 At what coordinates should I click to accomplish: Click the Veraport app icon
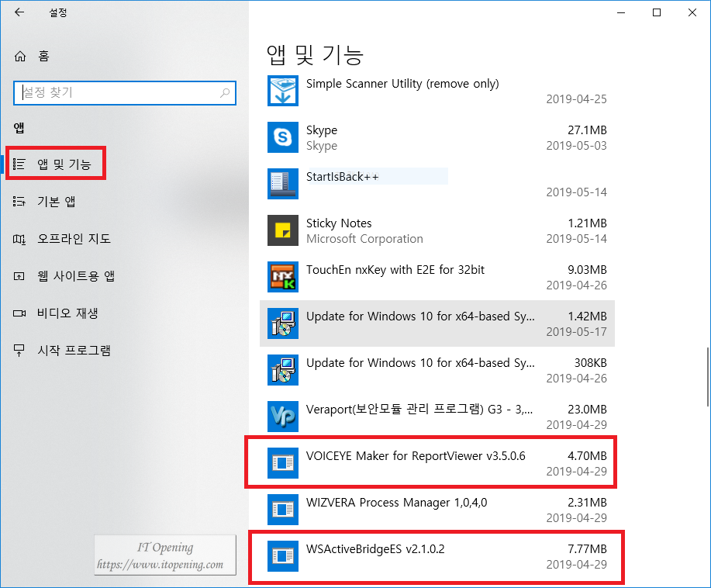pos(283,417)
